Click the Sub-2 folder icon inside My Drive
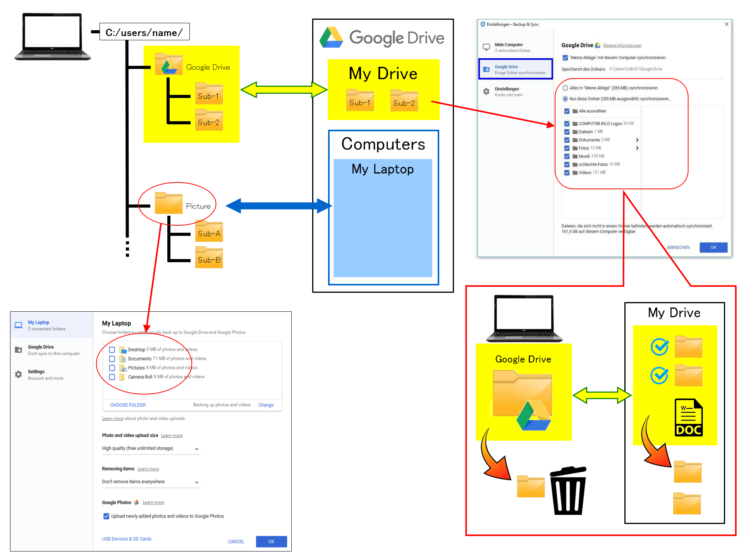The width and height of the screenshot is (746, 560). point(404,100)
